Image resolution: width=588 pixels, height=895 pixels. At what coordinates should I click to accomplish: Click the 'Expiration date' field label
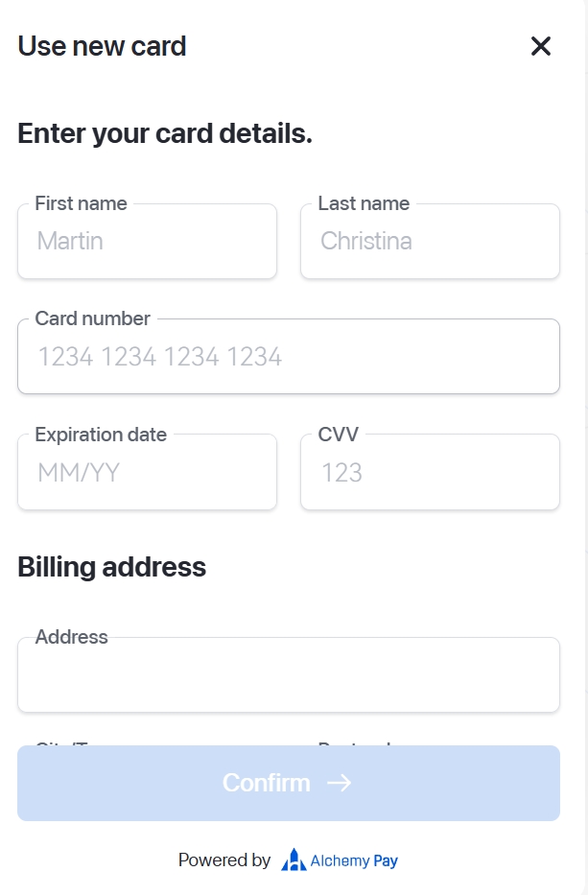[x=101, y=435]
